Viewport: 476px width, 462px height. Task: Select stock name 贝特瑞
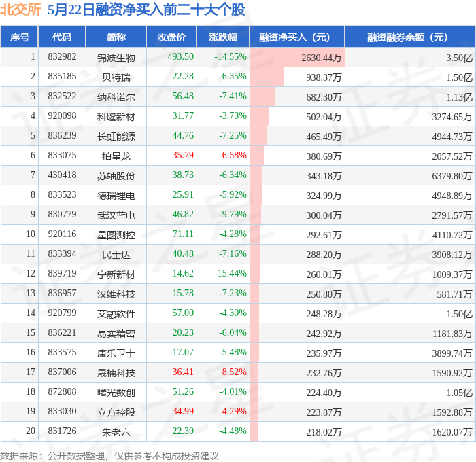116,77
